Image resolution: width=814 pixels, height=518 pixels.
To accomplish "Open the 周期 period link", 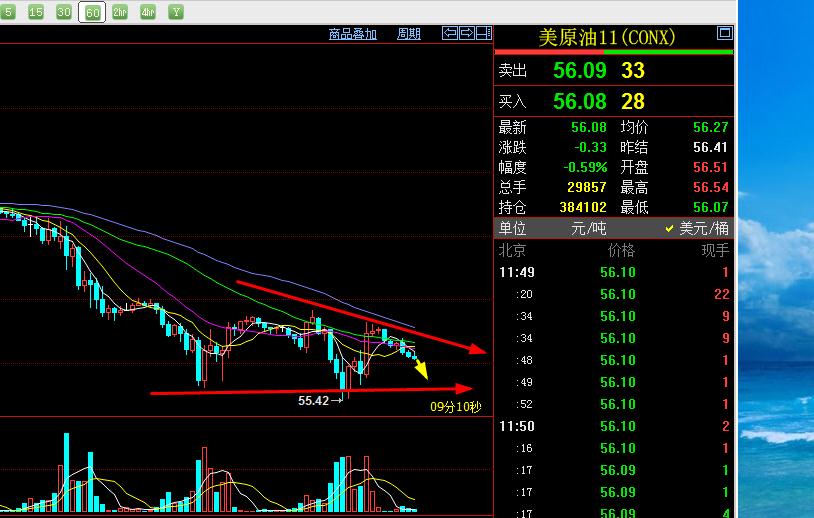I will click(409, 34).
